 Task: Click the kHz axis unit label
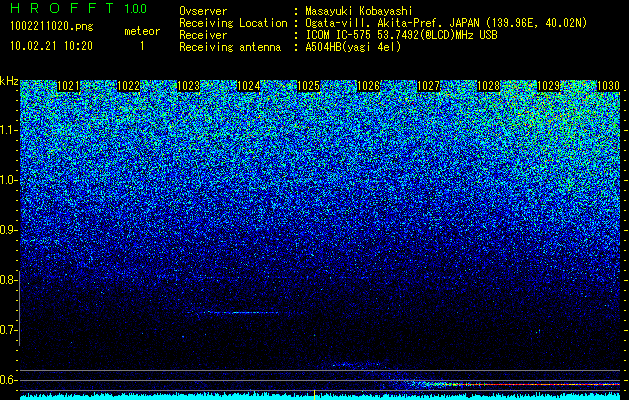9,81
